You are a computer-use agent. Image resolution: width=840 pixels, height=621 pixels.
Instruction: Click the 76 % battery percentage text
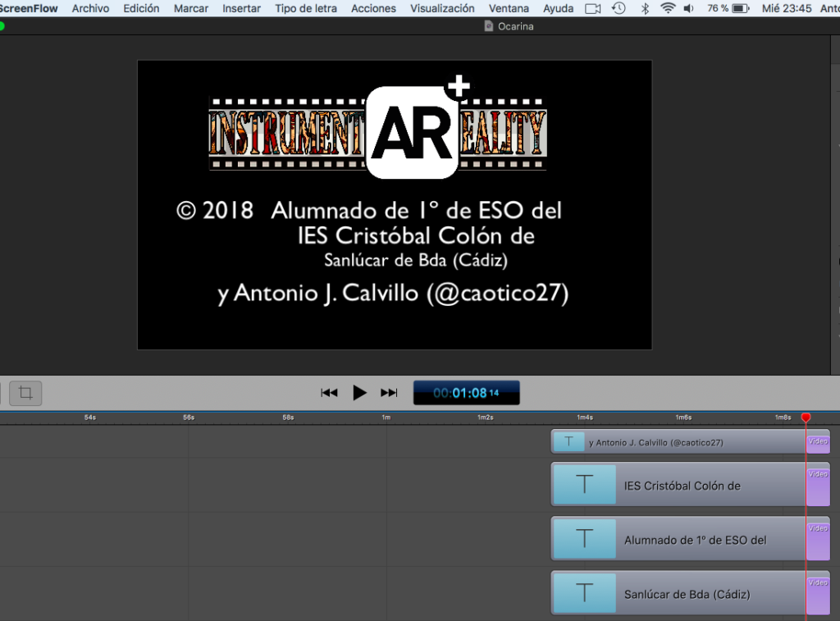point(717,8)
